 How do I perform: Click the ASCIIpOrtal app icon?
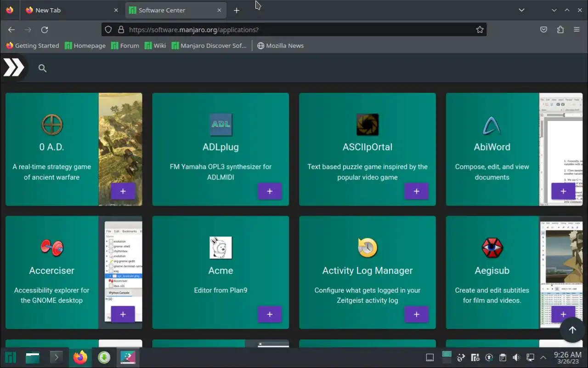(x=367, y=125)
